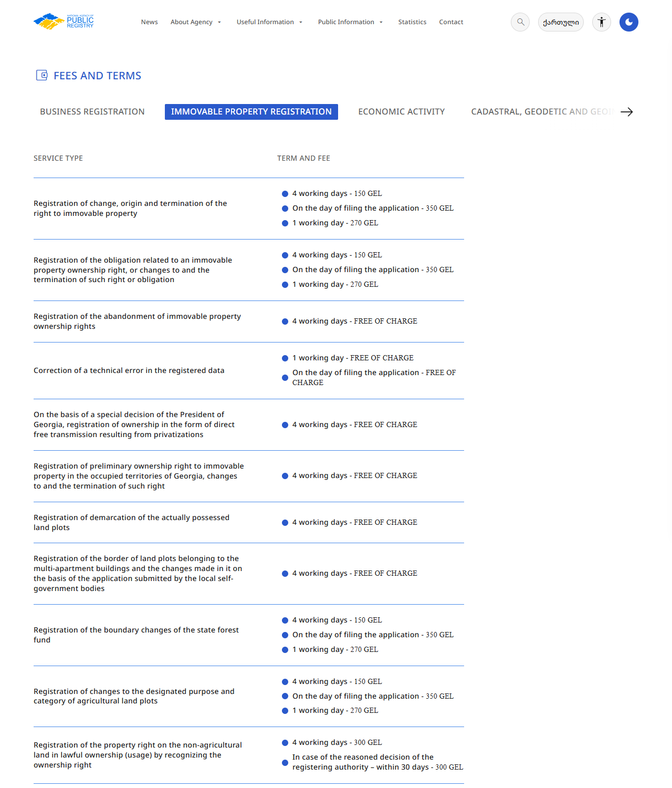Viewport: 672px width, 788px height.
Task: Click '4 working days - FREE OF CHARGE' in abandonment row
Action: click(x=355, y=321)
